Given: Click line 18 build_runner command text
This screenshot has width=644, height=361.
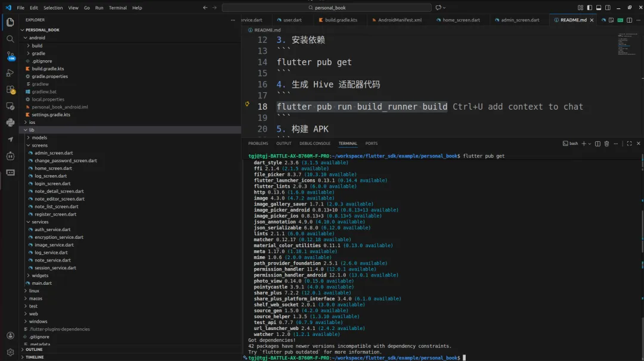Looking at the screenshot, I should [362, 107].
